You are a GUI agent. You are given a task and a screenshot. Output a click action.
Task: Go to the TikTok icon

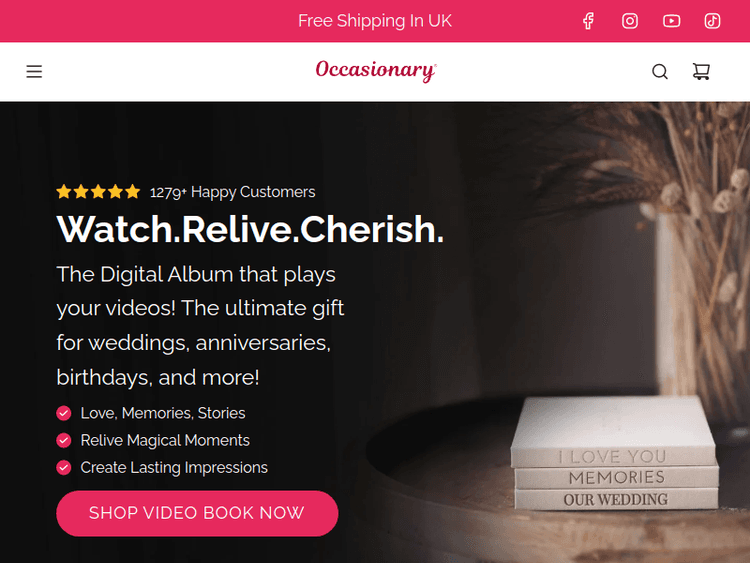[712, 21]
